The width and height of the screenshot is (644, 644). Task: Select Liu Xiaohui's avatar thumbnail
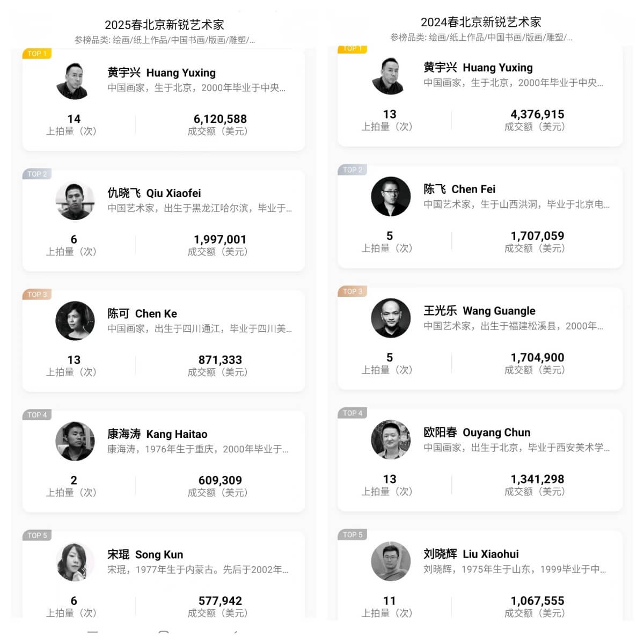391,561
